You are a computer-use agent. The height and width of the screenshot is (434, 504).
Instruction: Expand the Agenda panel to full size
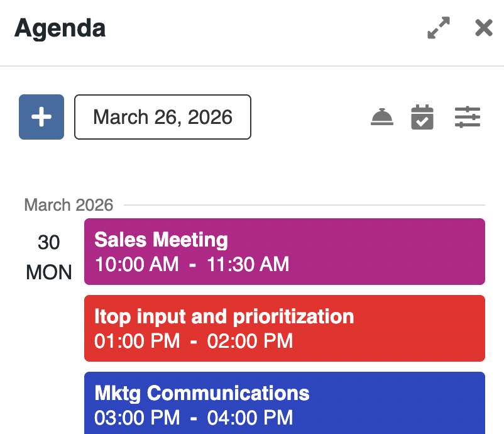(439, 28)
